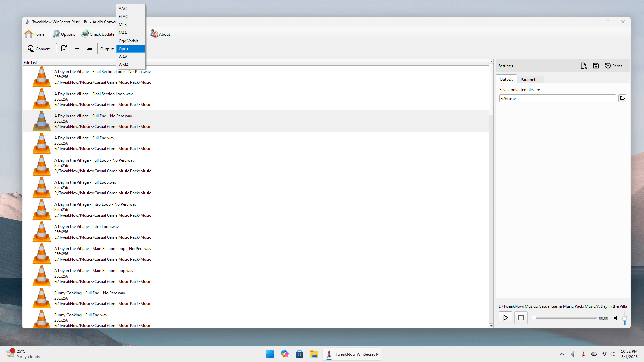
Task: Stop audio preview playback
Action: (x=521, y=318)
